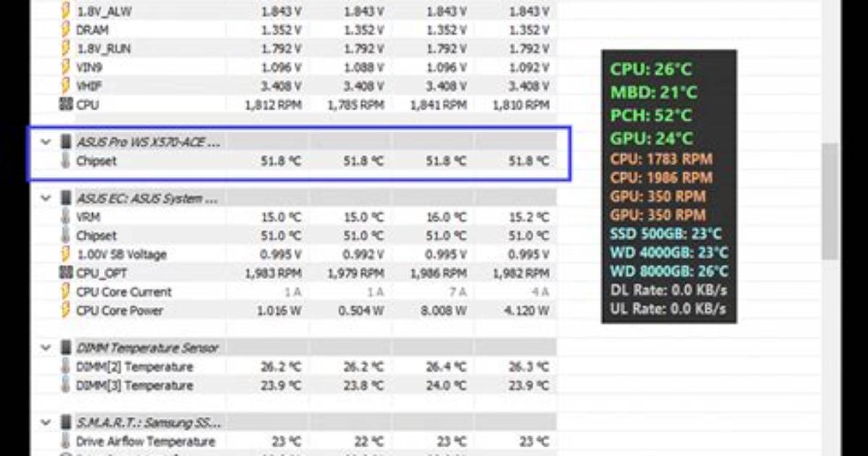Select the CPU fan sensor label

click(x=88, y=105)
